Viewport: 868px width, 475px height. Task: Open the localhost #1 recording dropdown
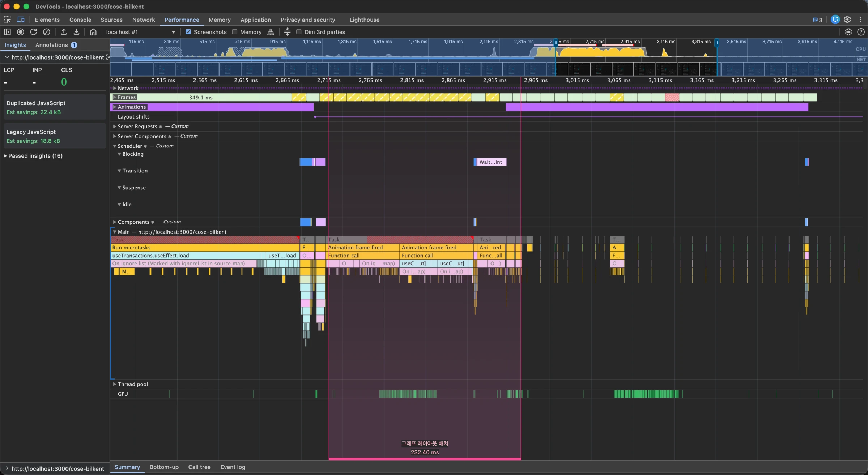pyautogui.click(x=173, y=32)
